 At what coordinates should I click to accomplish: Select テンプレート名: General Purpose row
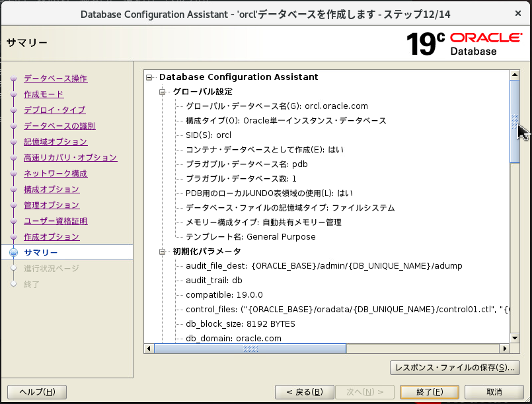click(250, 237)
